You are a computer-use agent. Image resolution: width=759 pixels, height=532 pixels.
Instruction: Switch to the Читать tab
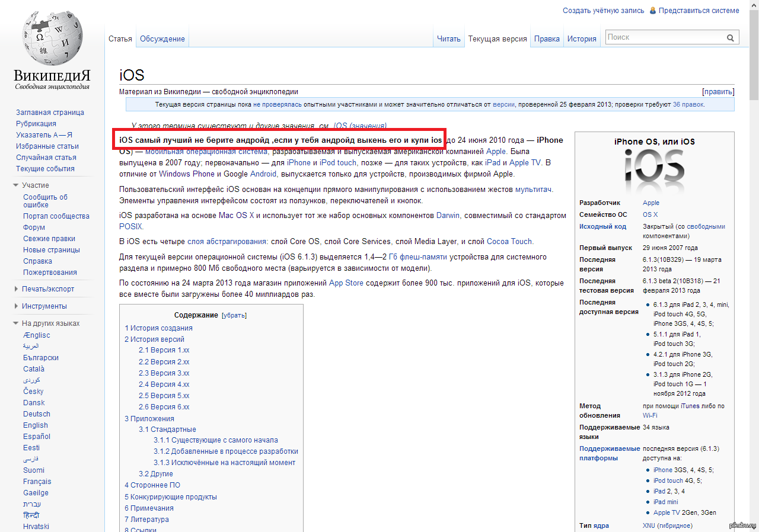click(448, 39)
